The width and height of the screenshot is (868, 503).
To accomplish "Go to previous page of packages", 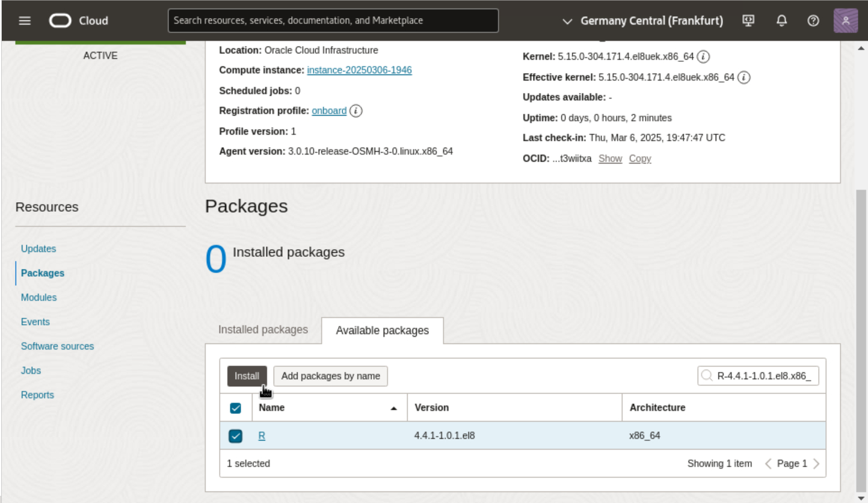I will coord(768,464).
